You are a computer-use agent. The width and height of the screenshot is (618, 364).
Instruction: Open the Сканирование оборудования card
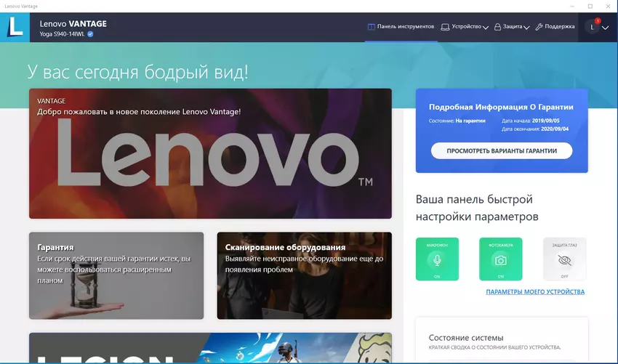pos(304,276)
